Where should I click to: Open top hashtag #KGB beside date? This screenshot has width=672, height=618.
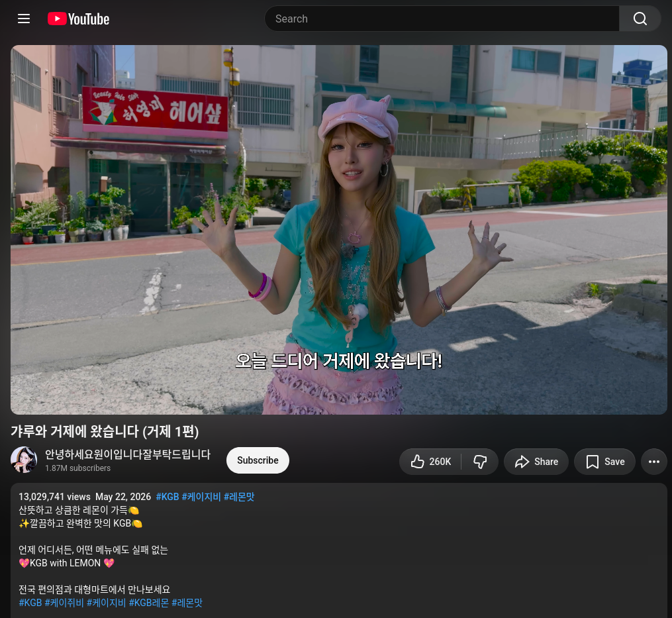point(167,497)
